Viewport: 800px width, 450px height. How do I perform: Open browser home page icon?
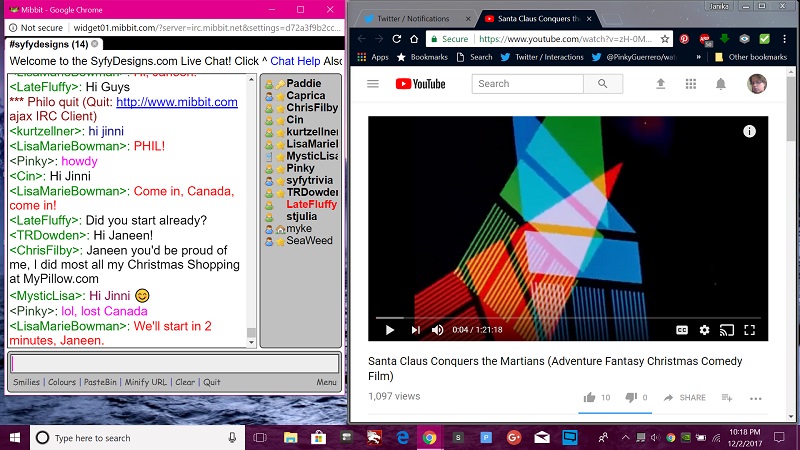point(414,39)
